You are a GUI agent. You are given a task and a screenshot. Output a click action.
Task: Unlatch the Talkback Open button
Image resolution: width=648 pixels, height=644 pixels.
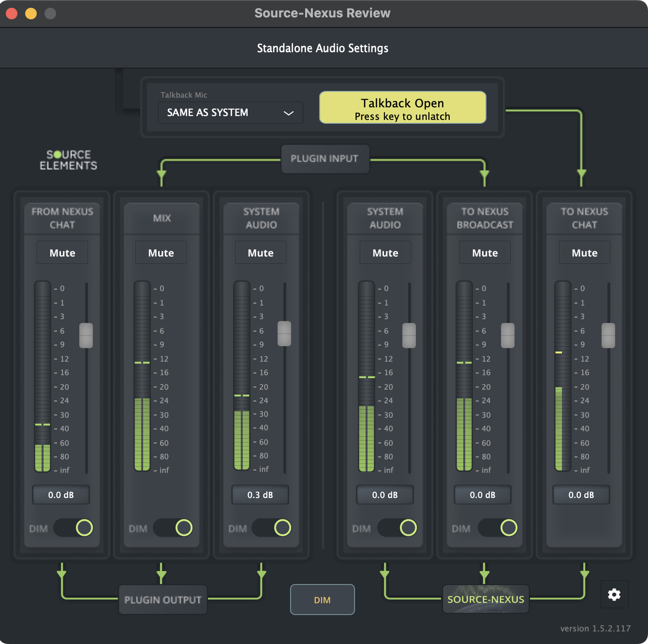point(402,108)
